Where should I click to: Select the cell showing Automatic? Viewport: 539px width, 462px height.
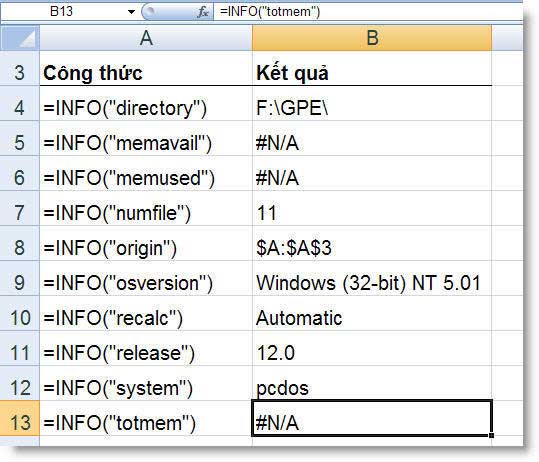coord(372,318)
